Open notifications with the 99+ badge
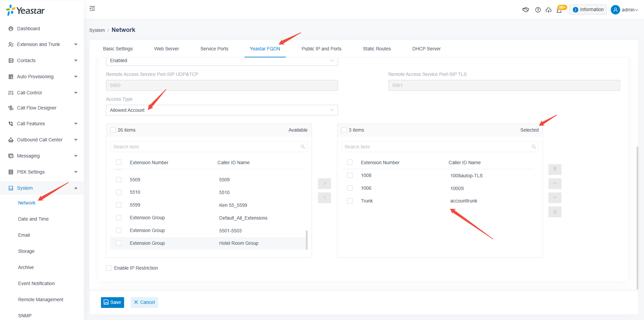 coord(559,10)
